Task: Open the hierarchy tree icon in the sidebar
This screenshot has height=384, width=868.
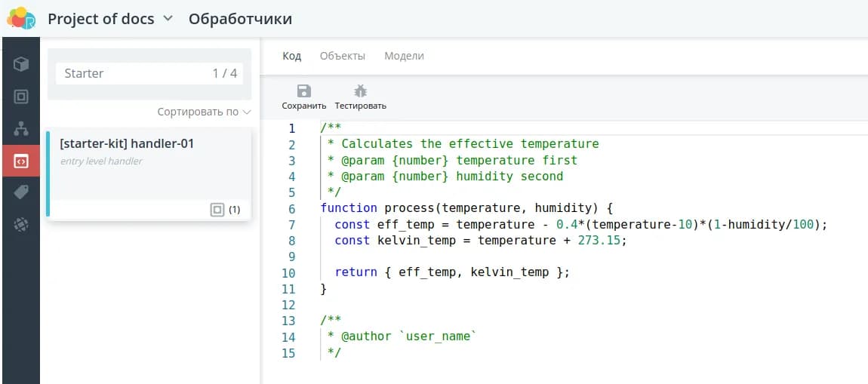Action: pyautogui.click(x=21, y=129)
